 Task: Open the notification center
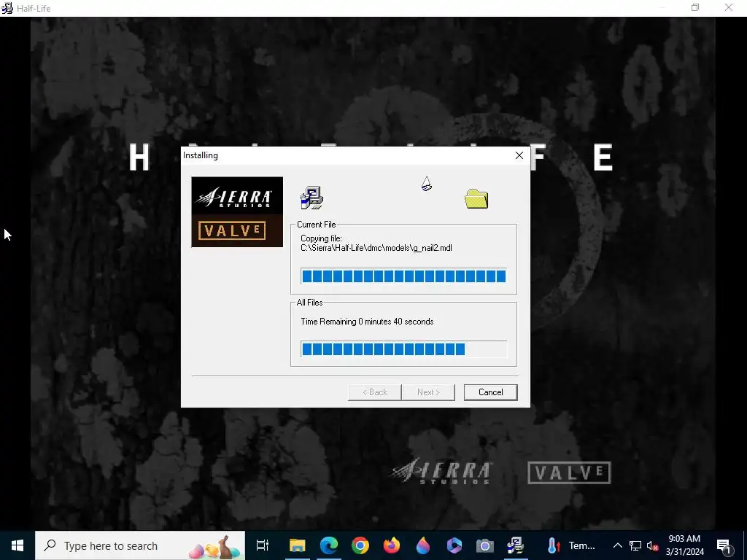point(724,545)
